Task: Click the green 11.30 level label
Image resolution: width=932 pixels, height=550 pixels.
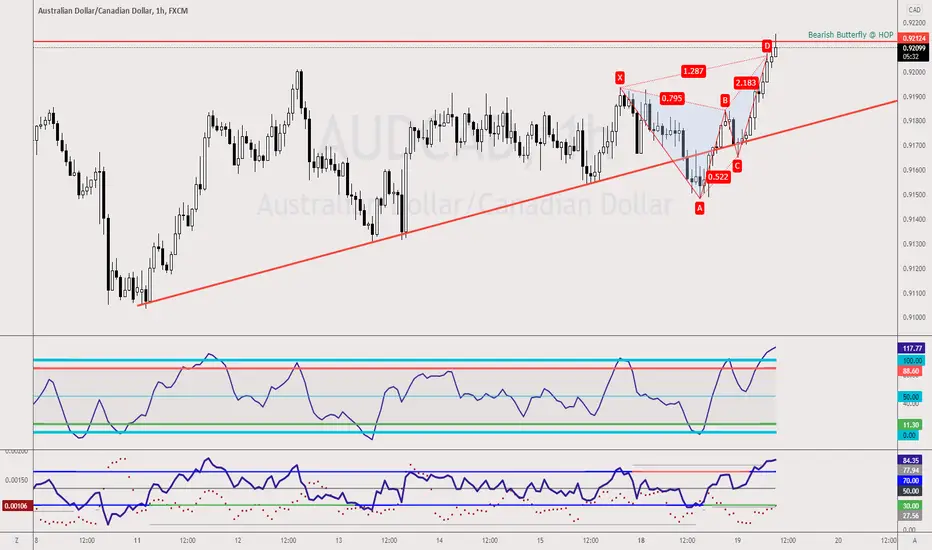Action: click(x=911, y=425)
